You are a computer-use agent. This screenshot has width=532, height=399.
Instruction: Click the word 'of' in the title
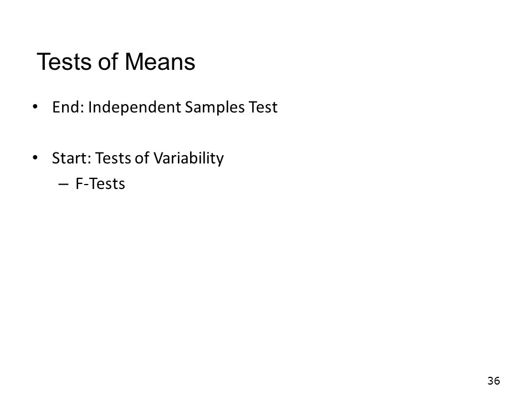(x=108, y=62)
